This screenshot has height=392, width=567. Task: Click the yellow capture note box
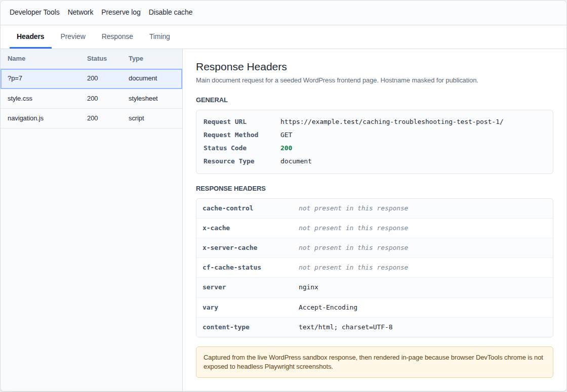374,362
